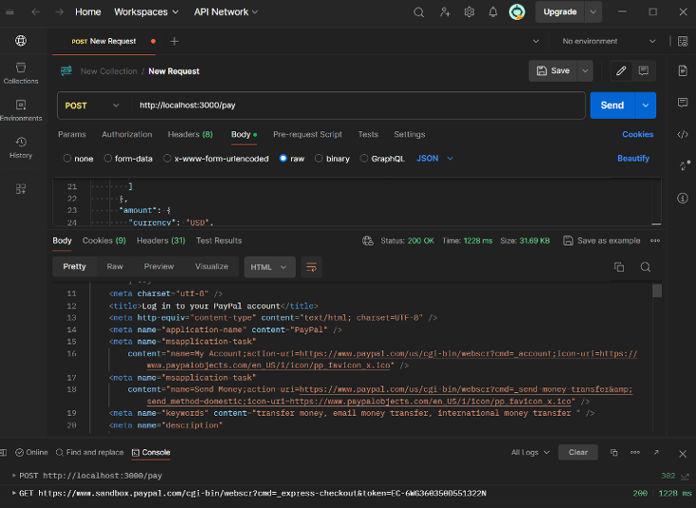The image size is (696, 508).
Task: Open the global search icon
Action: 419,12
